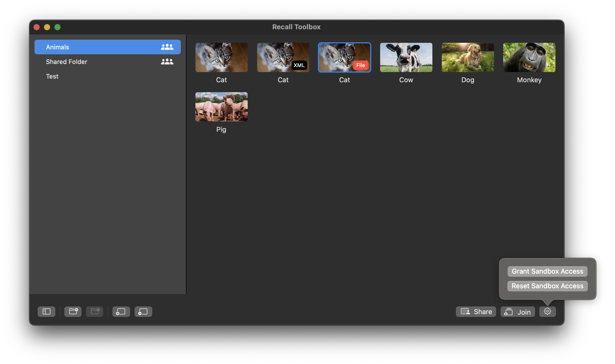This screenshot has height=364, width=615.
Task: Click the add item icon
Action: coord(121,312)
